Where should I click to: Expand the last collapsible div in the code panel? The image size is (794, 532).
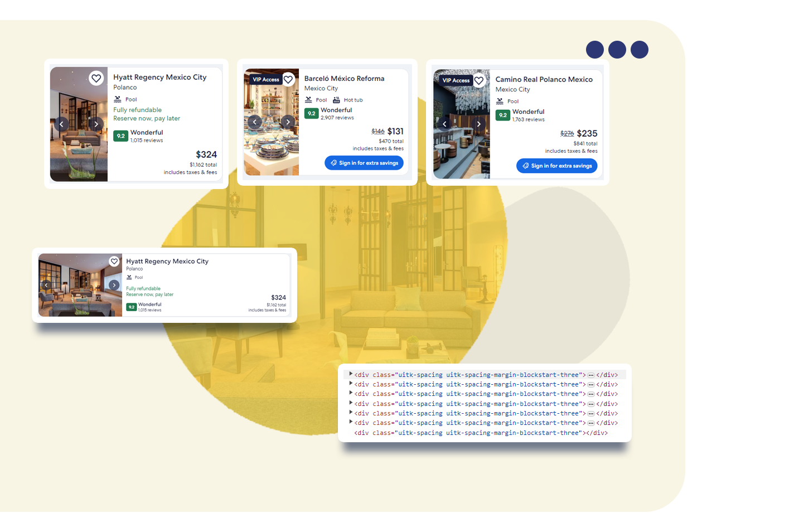click(x=350, y=423)
